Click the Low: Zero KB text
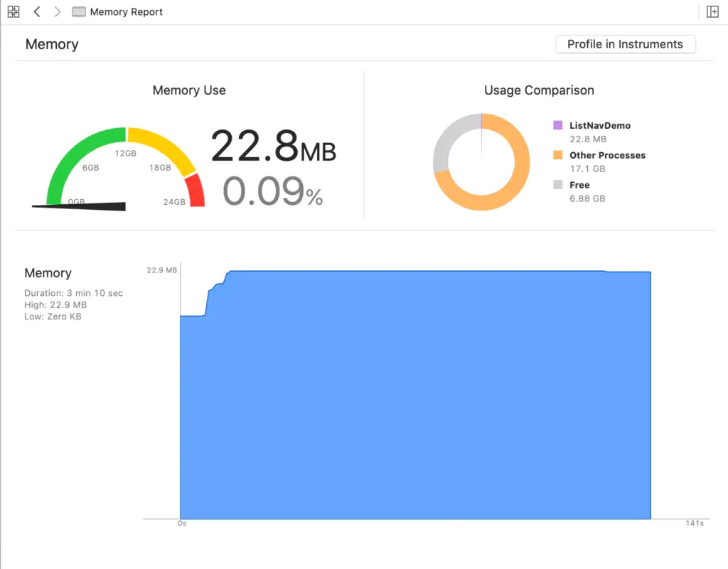 pos(53,317)
